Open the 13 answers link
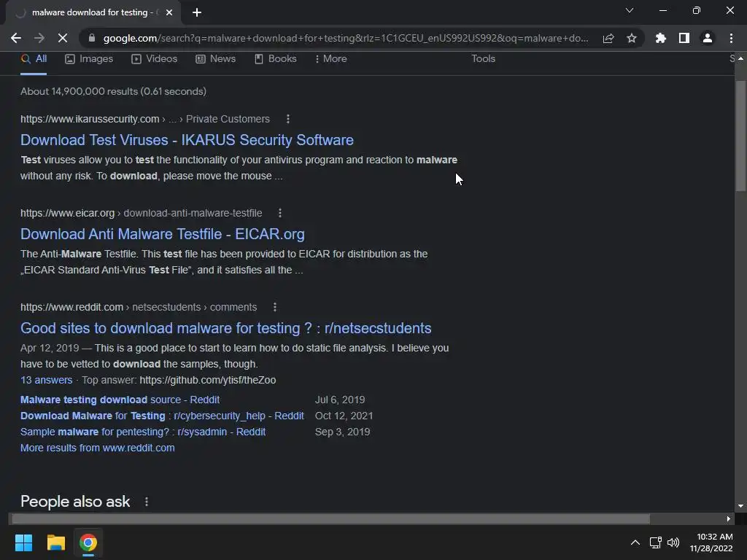The width and height of the screenshot is (747, 560). tap(46, 380)
